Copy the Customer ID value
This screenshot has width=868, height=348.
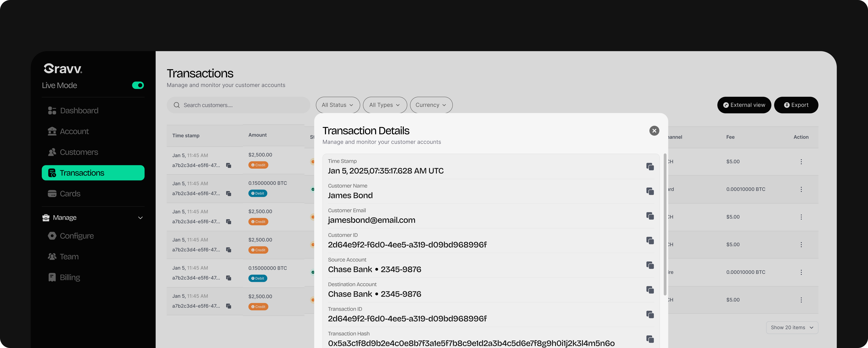(x=650, y=240)
